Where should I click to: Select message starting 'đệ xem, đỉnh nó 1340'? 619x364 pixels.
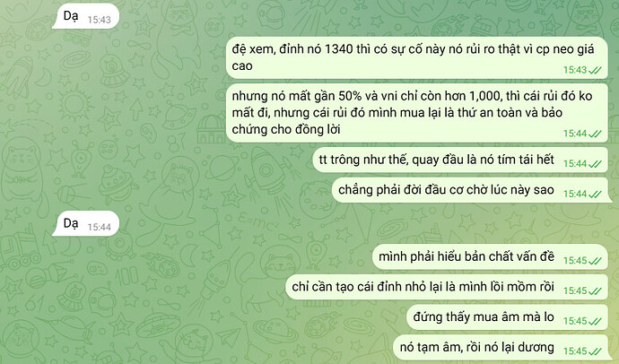click(417, 57)
